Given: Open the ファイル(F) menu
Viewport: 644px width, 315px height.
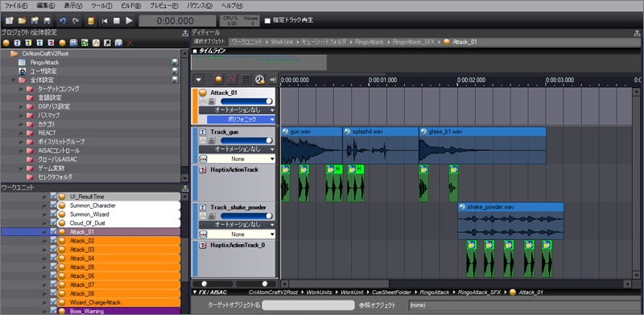Looking at the screenshot, I should [x=16, y=6].
